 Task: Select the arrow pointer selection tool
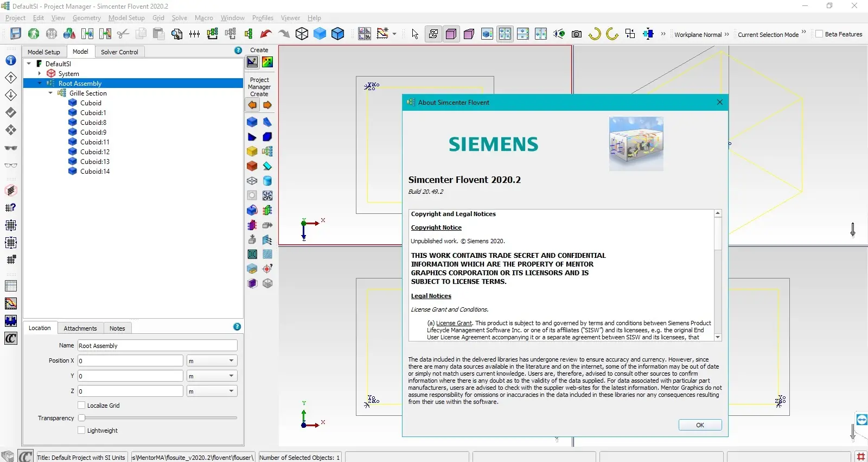[415, 34]
